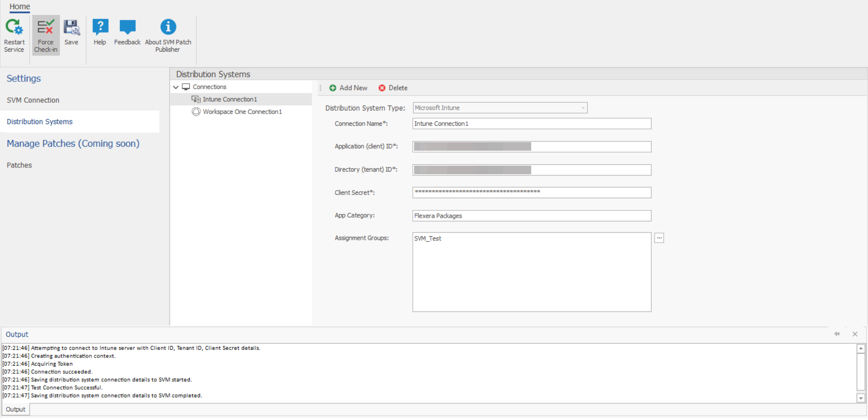Image resolution: width=868 pixels, height=420 pixels.
Task: Click Output log scroll down arrow
Action: 861,398
